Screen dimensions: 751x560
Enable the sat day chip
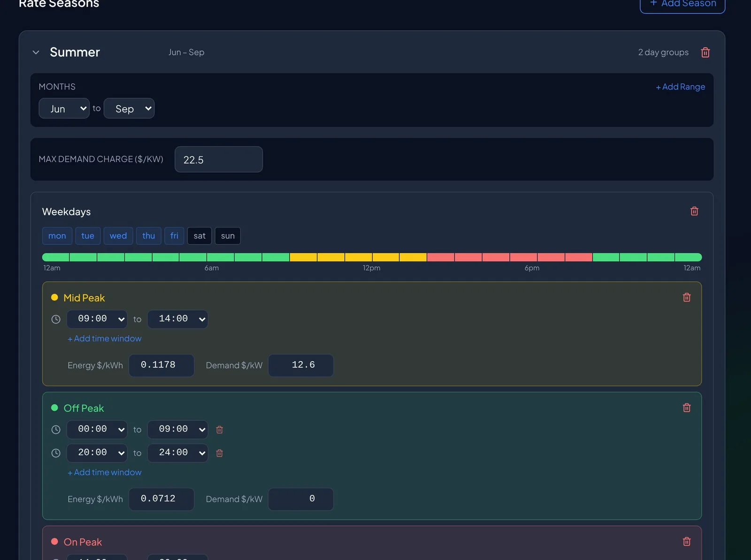199,236
